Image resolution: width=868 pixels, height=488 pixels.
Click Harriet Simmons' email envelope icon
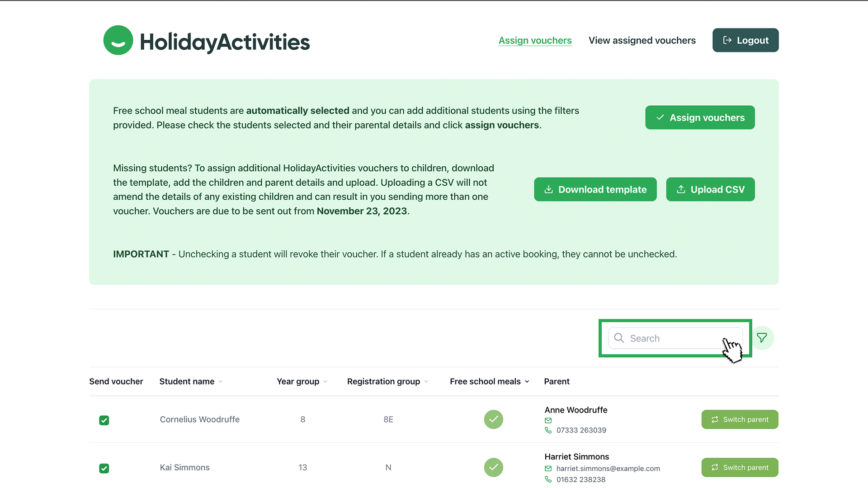[x=548, y=469]
